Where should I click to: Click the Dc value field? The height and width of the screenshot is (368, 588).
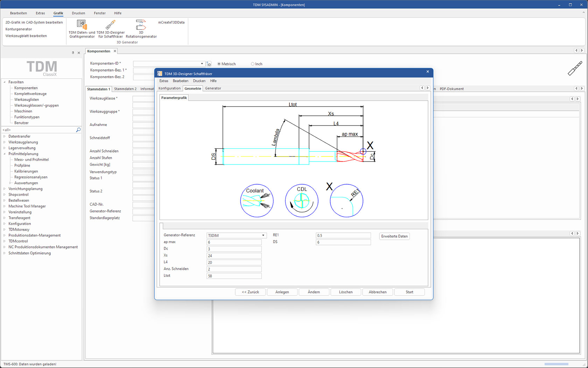[234, 249]
